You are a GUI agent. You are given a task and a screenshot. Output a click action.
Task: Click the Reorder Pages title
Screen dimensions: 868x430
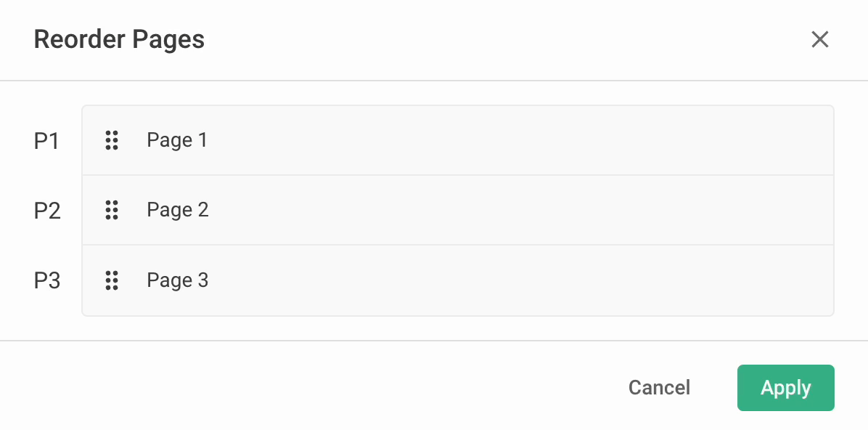pyautogui.click(x=119, y=40)
